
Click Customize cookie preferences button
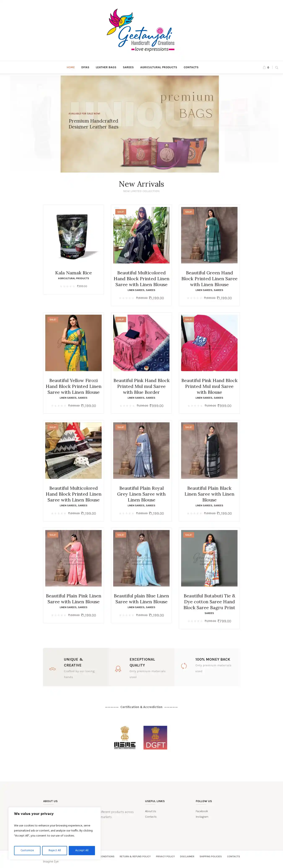coord(27,850)
